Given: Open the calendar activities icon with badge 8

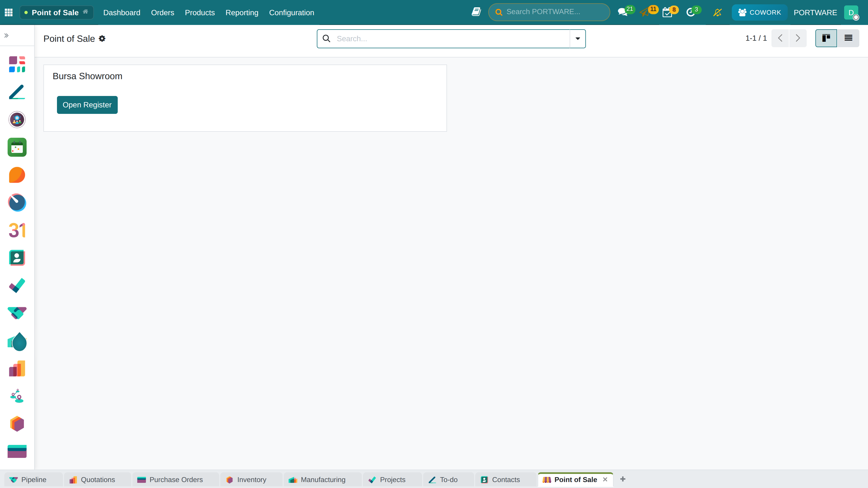Looking at the screenshot, I should pos(667,12).
